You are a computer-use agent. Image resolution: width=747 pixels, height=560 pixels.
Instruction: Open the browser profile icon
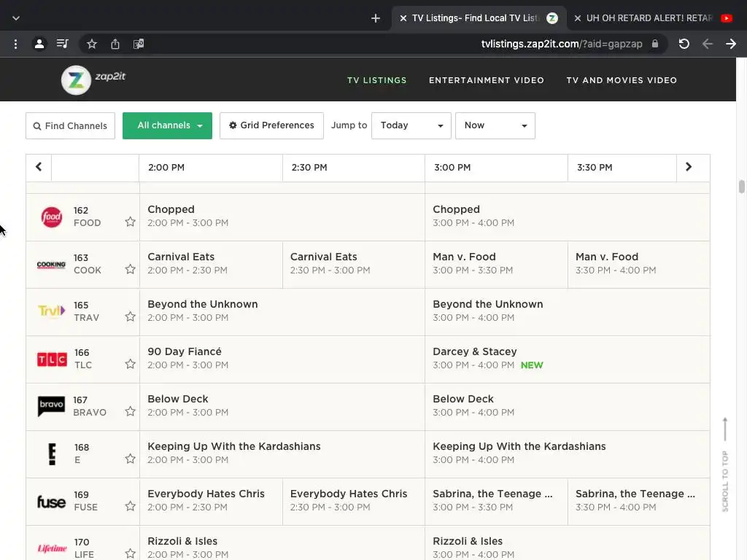[x=39, y=44]
